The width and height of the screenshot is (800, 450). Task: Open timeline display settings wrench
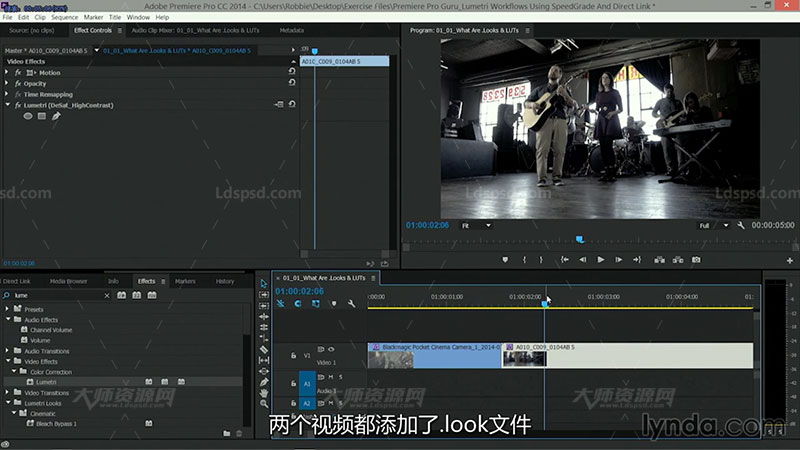351,304
